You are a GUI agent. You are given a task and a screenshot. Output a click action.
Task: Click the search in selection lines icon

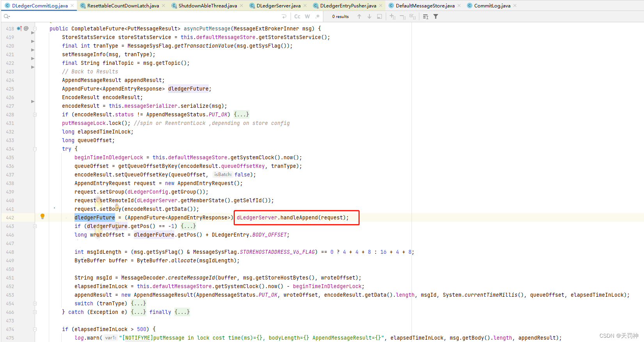tap(426, 16)
